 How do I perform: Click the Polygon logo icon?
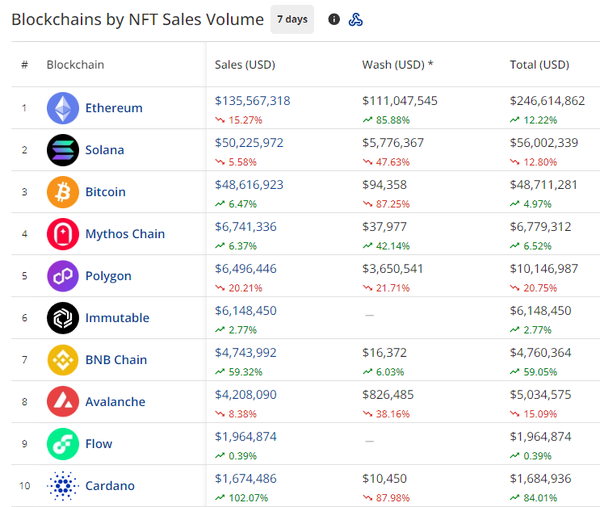pyautogui.click(x=63, y=276)
